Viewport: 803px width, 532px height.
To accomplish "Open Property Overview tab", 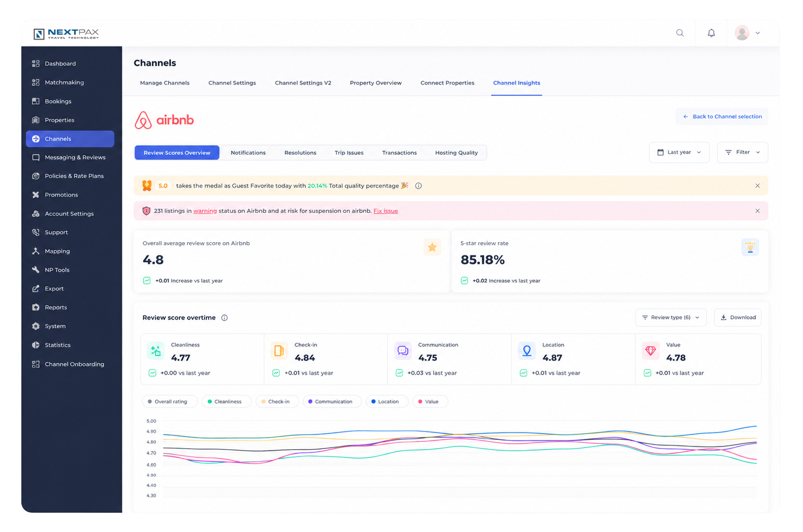I will [375, 83].
